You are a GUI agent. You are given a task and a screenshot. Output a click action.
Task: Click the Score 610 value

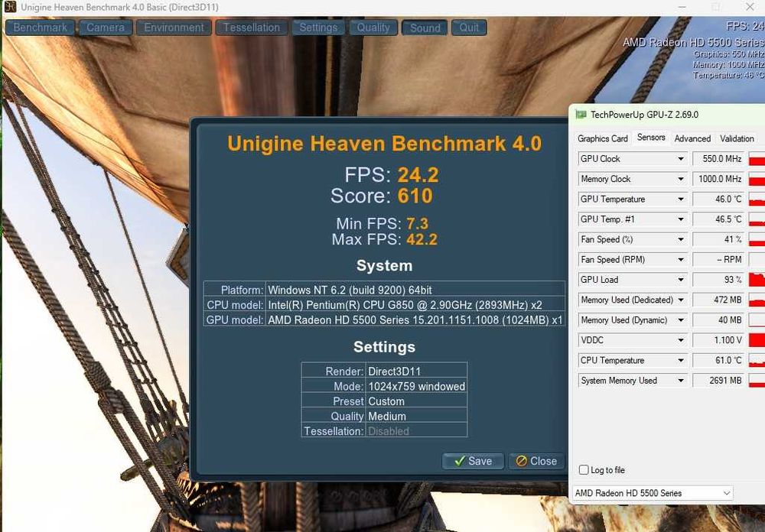pyautogui.click(x=415, y=196)
